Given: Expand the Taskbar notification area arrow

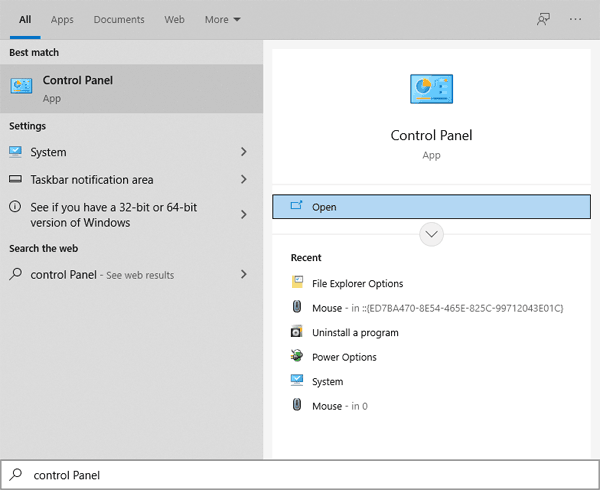Looking at the screenshot, I should [x=244, y=179].
